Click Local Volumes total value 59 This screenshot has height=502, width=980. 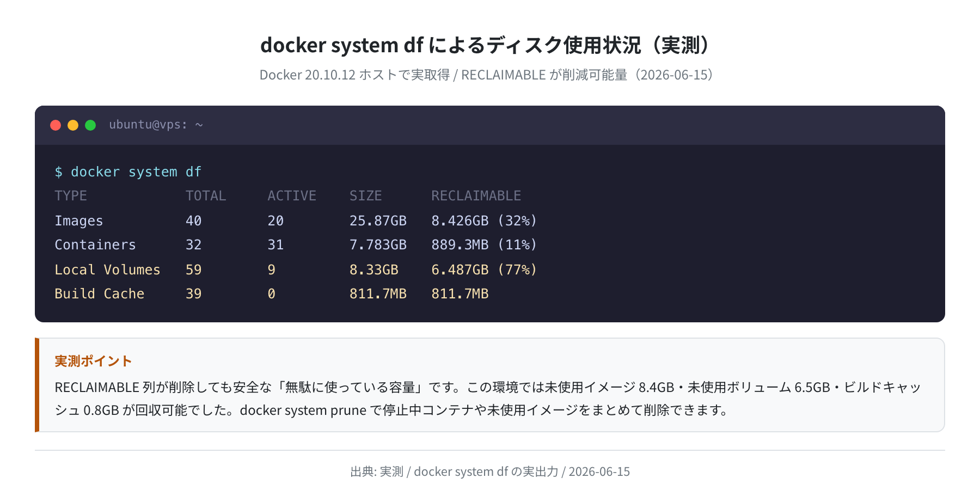(x=194, y=270)
